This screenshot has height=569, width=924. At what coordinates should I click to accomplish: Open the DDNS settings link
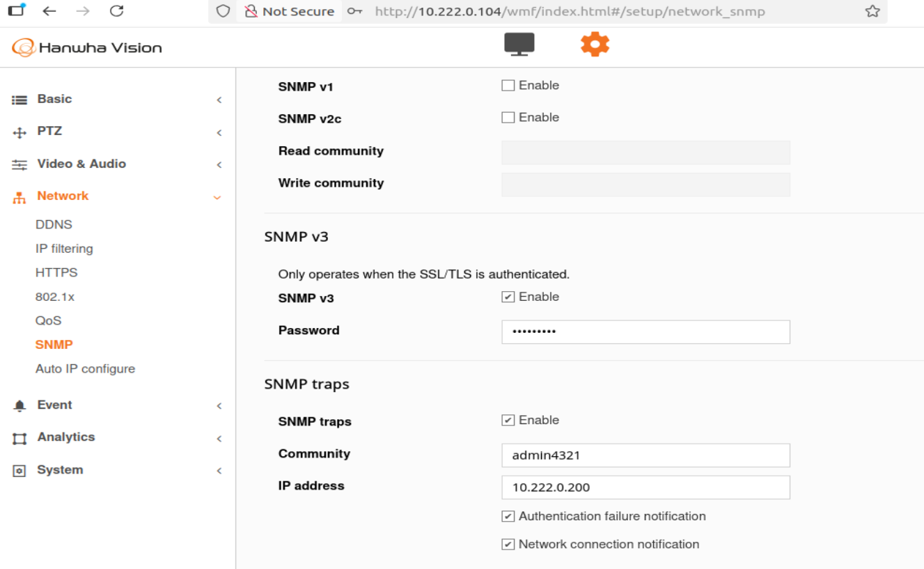pos(54,224)
